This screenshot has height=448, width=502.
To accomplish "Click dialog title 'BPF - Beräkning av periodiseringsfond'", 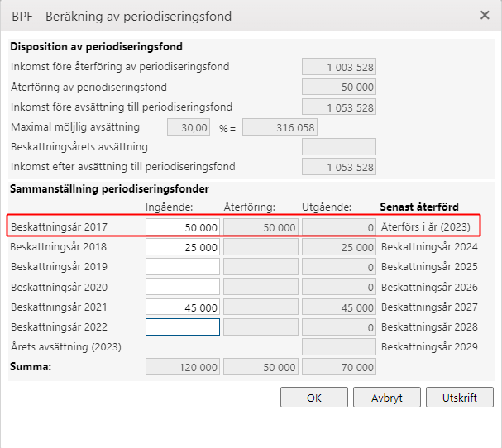I will [x=122, y=16].
